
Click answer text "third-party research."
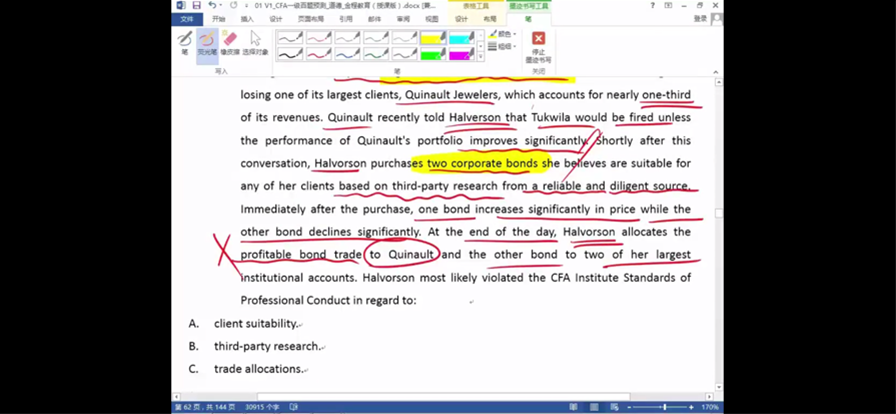click(x=267, y=347)
